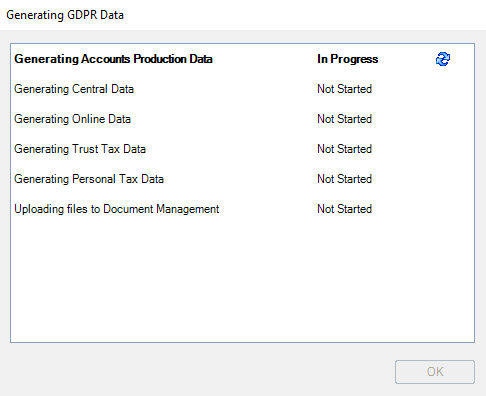Click the 'In Progress' status text

click(x=348, y=59)
